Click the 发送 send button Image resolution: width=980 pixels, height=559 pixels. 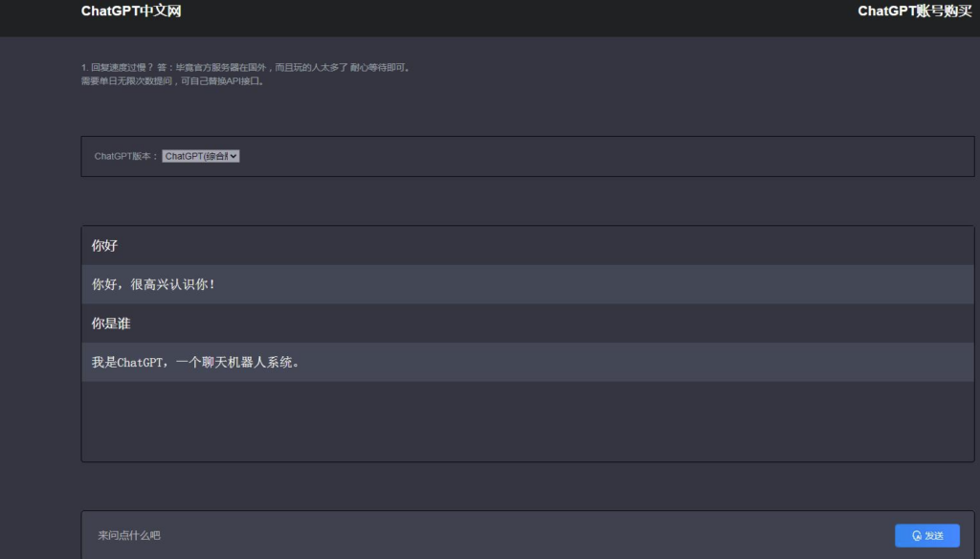pos(926,536)
